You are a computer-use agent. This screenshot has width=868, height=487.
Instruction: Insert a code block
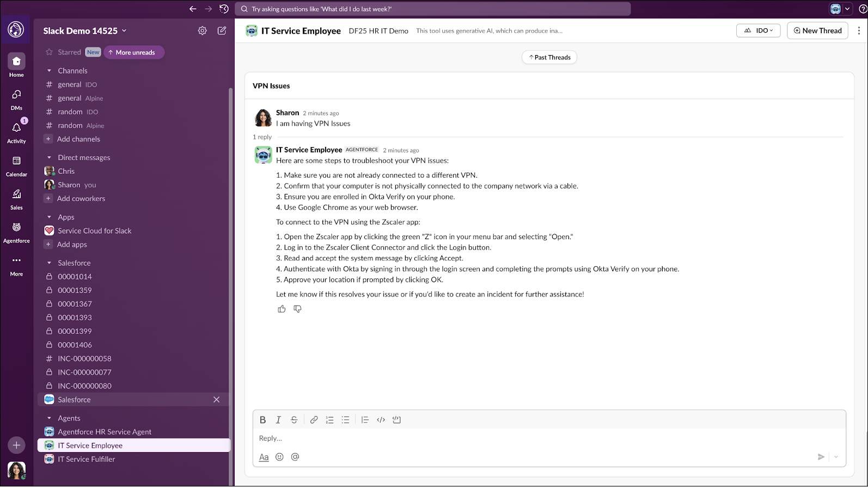click(396, 420)
